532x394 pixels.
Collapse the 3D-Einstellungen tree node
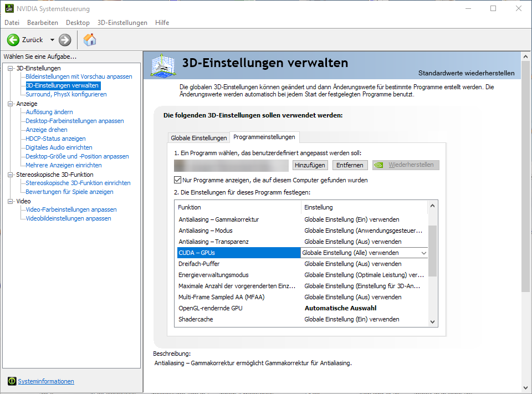11,68
